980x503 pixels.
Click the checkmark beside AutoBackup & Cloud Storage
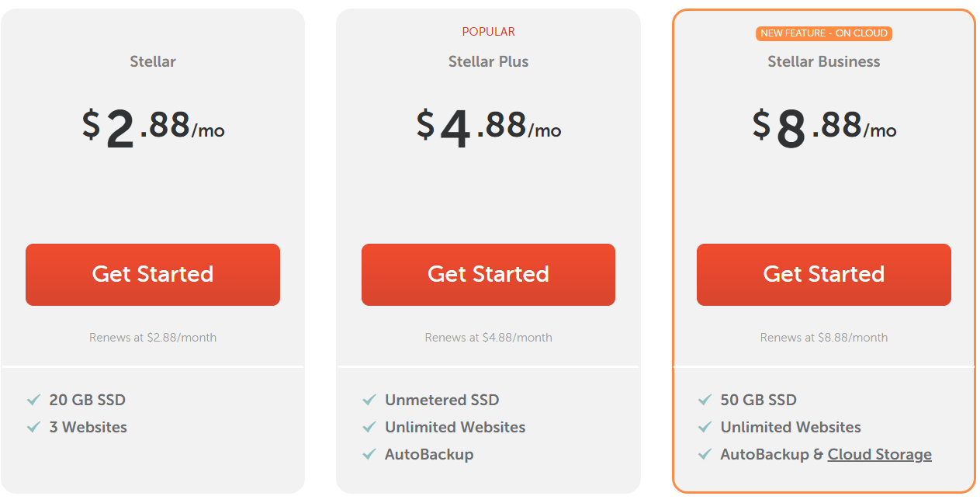coord(705,454)
